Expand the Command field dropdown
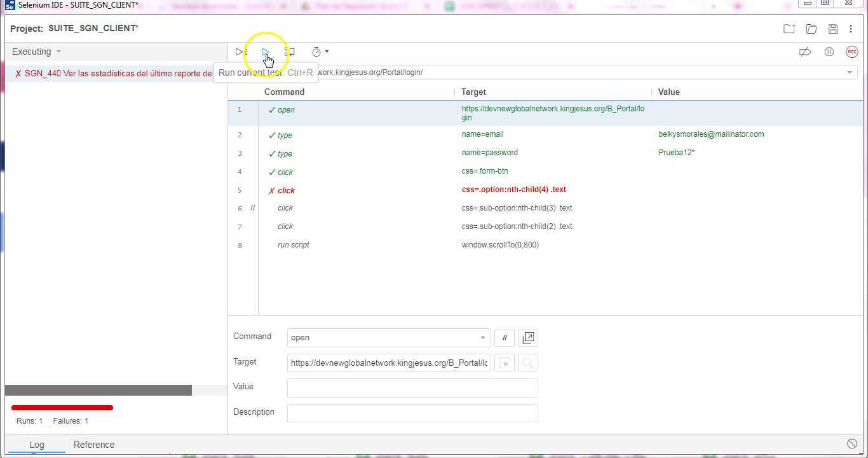868x458 pixels. click(482, 337)
